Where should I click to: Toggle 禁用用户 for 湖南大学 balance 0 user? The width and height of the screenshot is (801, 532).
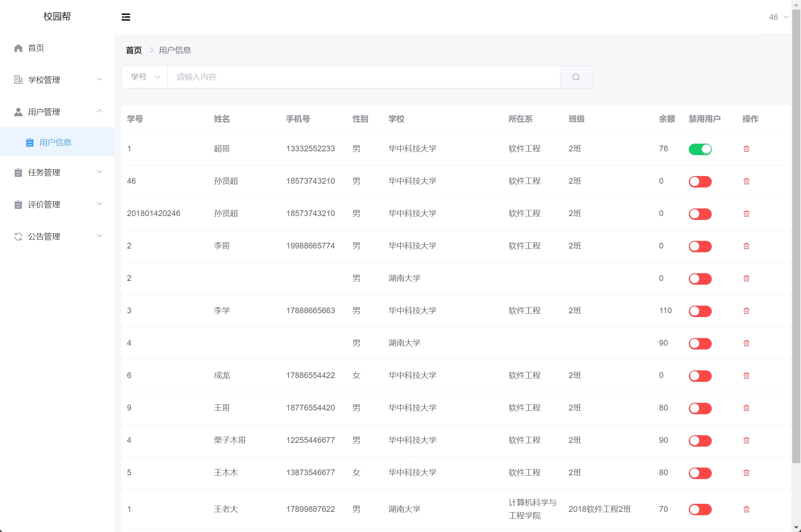[700, 279]
